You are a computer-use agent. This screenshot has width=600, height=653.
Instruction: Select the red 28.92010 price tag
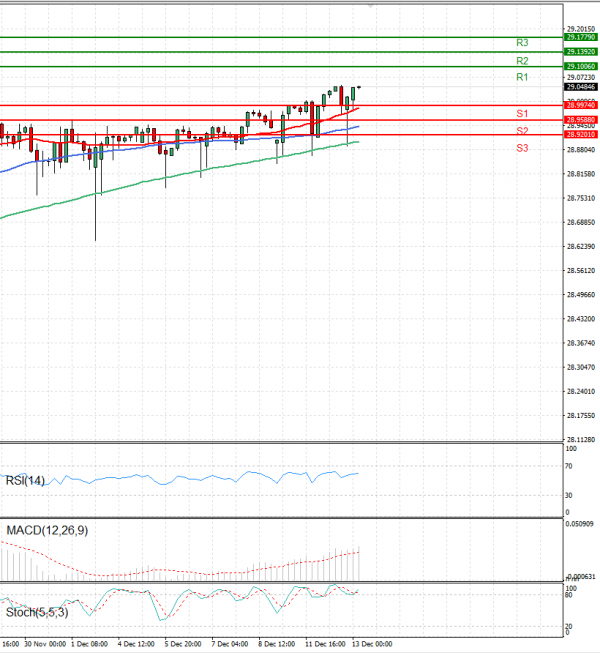pos(581,135)
